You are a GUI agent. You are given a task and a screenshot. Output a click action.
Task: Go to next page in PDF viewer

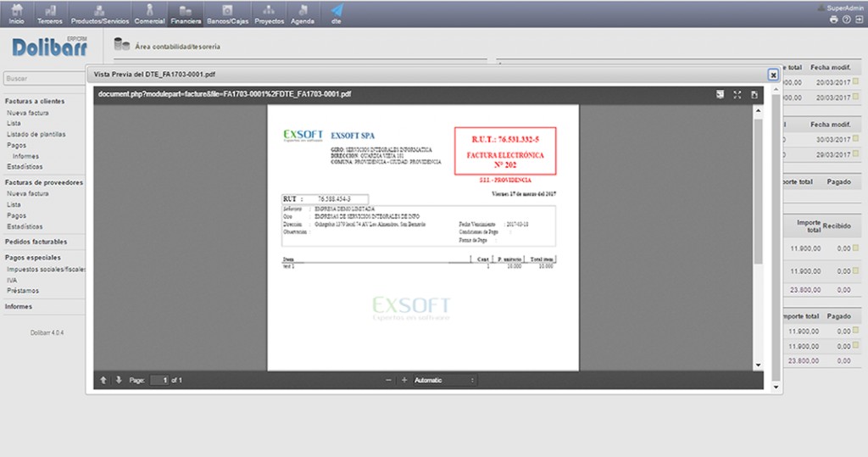tap(119, 380)
